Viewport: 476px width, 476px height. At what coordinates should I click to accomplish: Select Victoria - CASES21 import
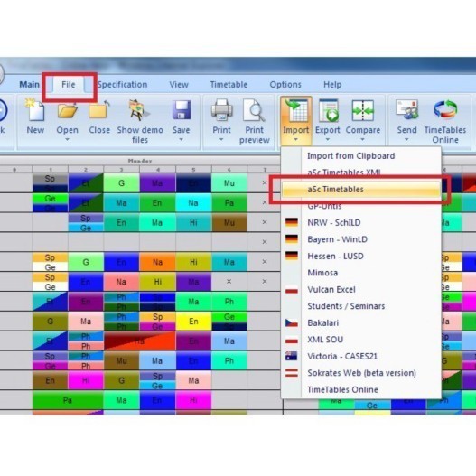361,356
